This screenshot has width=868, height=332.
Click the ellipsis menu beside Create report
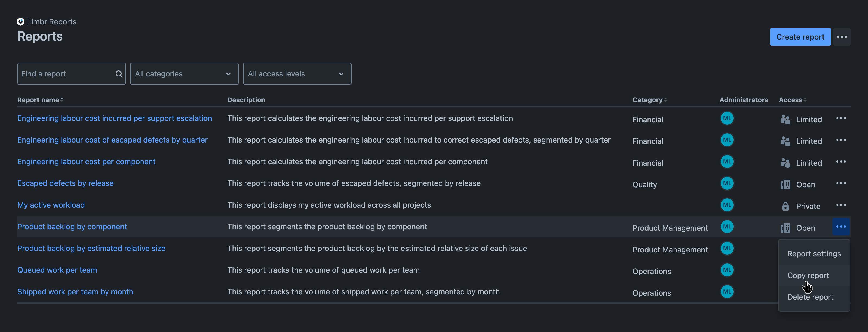(842, 37)
